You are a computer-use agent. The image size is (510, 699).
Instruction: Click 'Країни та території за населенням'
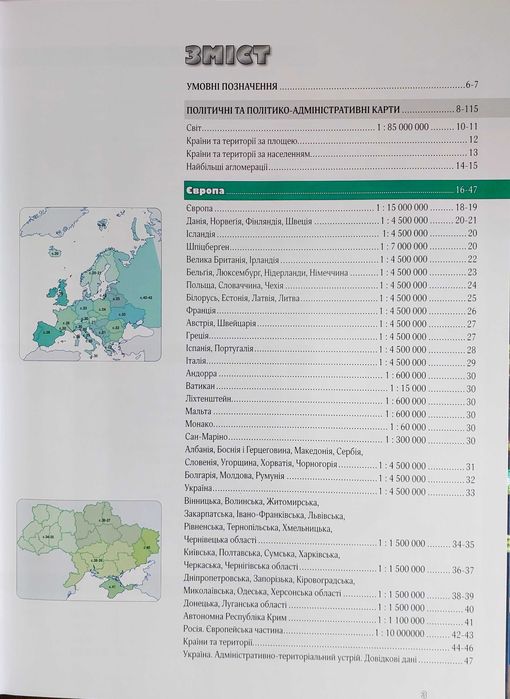click(x=332, y=154)
